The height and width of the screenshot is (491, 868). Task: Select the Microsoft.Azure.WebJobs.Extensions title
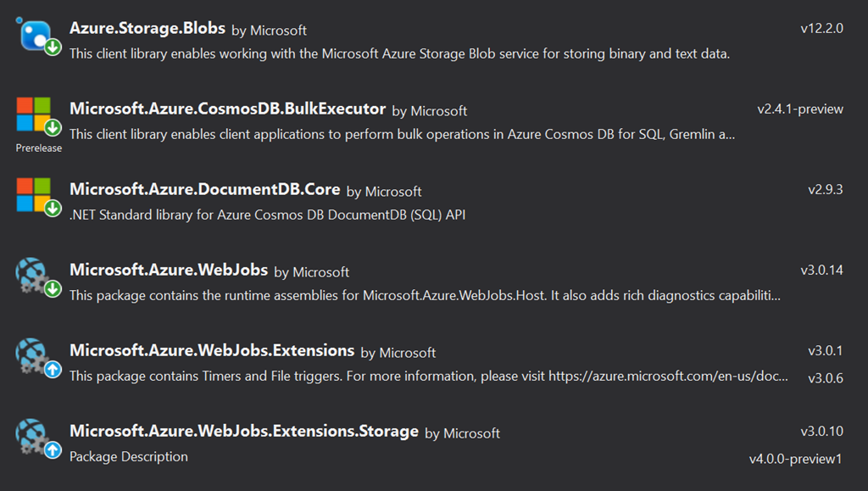tap(212, 350)
